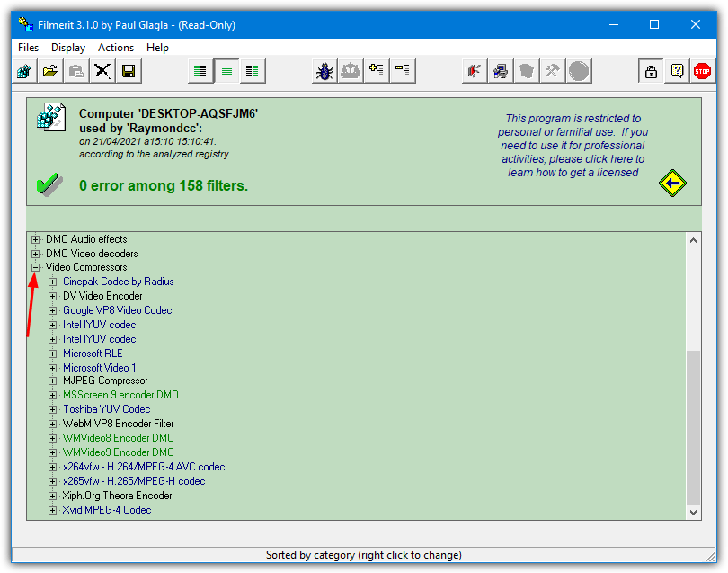Click the tree scrollbar up arrow

(x=693, y=240)
